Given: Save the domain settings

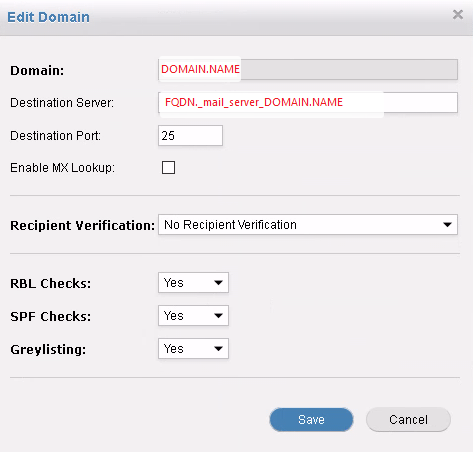Looking at the screenshot, I should click(x=311, y=420).
